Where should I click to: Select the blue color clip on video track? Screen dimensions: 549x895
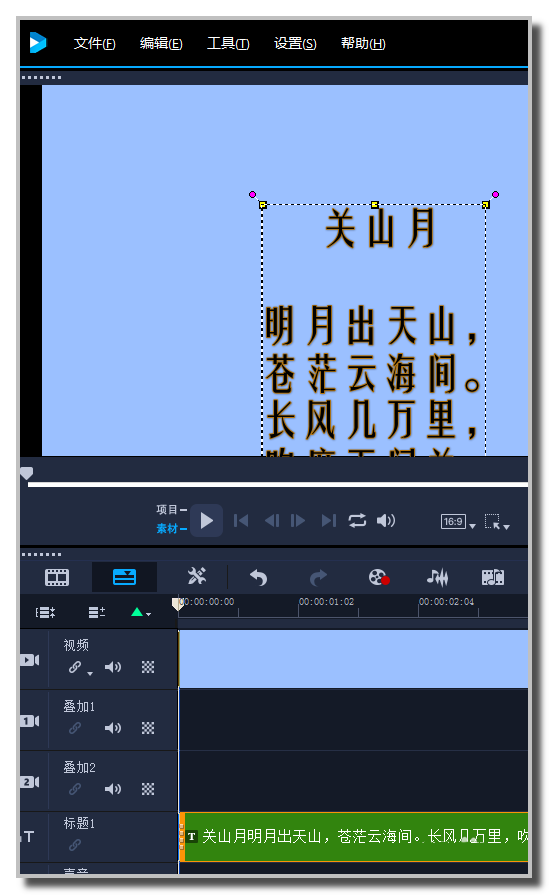coord(353,659)
